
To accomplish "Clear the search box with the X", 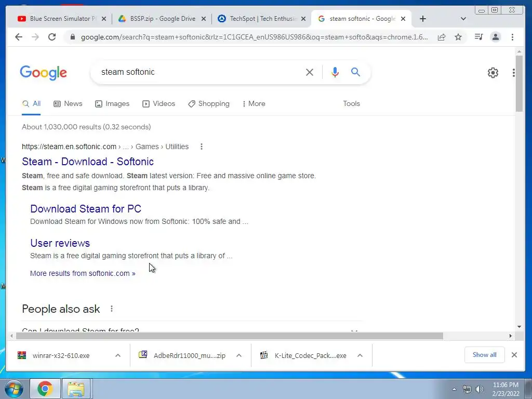I will [310, 72].
